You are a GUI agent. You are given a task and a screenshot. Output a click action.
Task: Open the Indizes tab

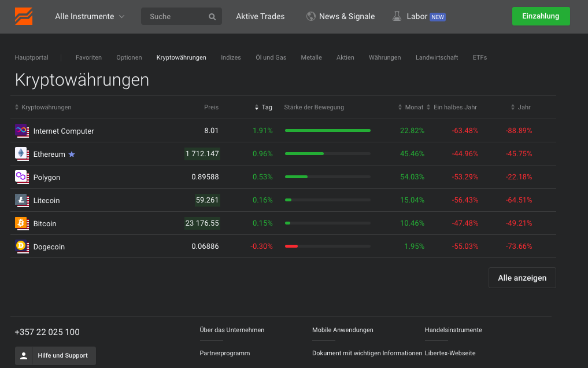(231, 57)
